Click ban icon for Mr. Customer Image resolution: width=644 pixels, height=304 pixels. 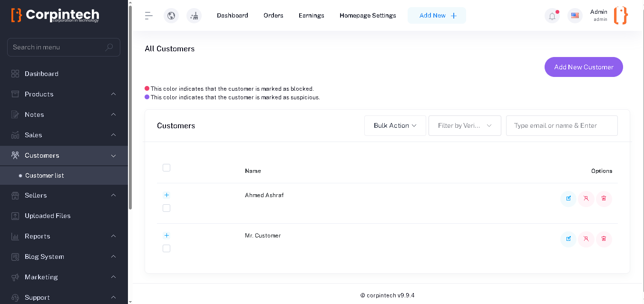click(586, 239)
